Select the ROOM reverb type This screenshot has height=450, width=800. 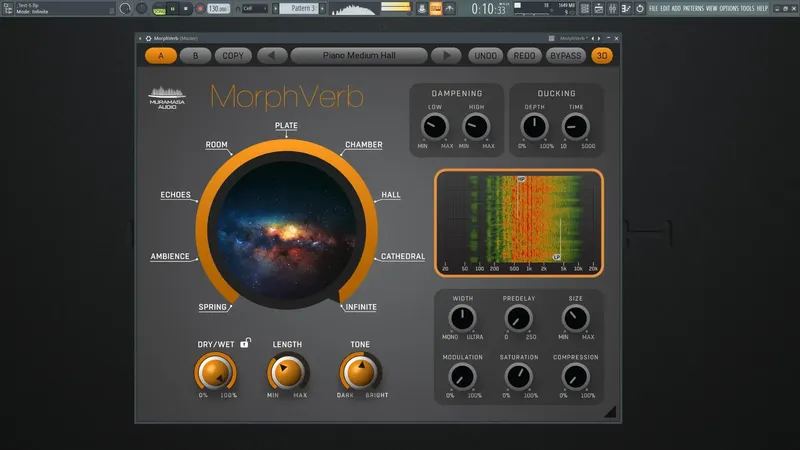click(216, 145)
